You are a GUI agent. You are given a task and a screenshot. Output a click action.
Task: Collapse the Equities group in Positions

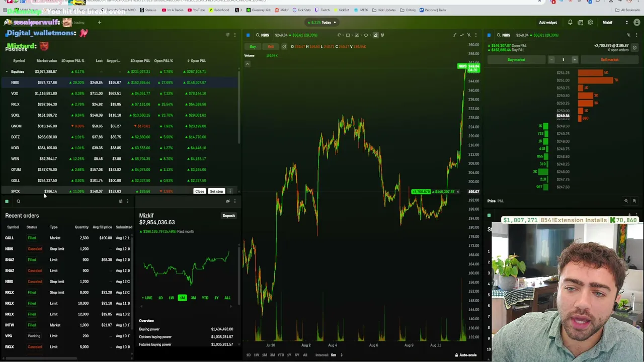[7, 72]
